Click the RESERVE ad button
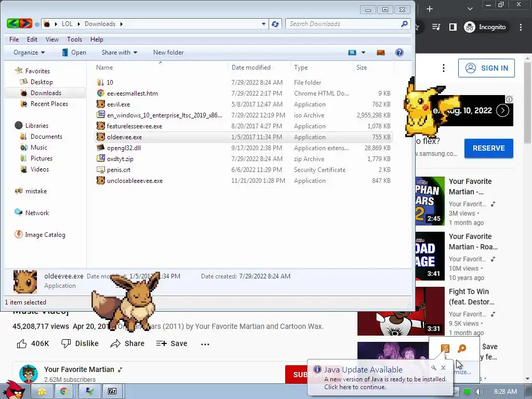The width and height of the screenshot is (532, 399). click(488, 148)
